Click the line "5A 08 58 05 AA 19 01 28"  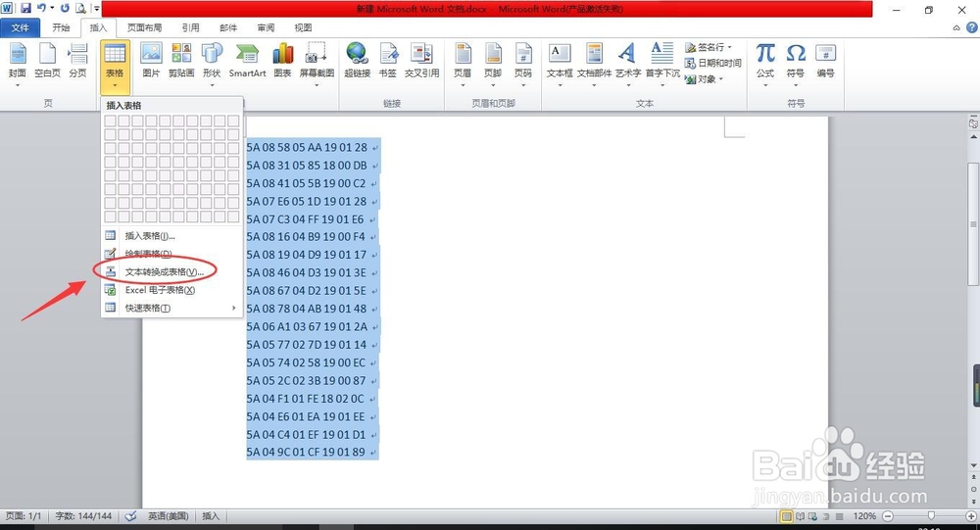tap(307, 148)
